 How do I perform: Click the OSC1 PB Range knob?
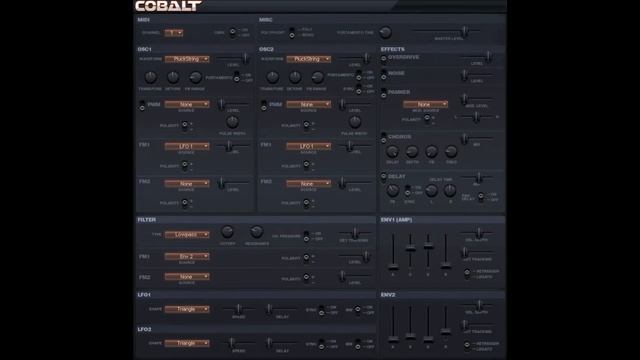[x=196, y=77]
